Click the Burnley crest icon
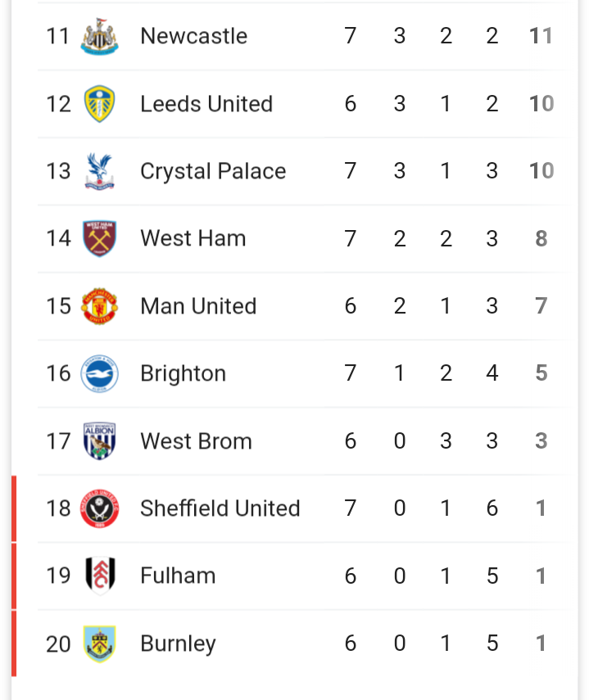The height and width of the screenshot is (700, 589). 100,644
